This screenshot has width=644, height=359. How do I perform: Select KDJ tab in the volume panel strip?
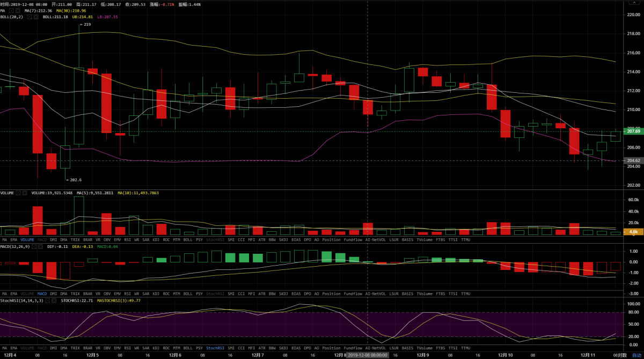[156, 240]
